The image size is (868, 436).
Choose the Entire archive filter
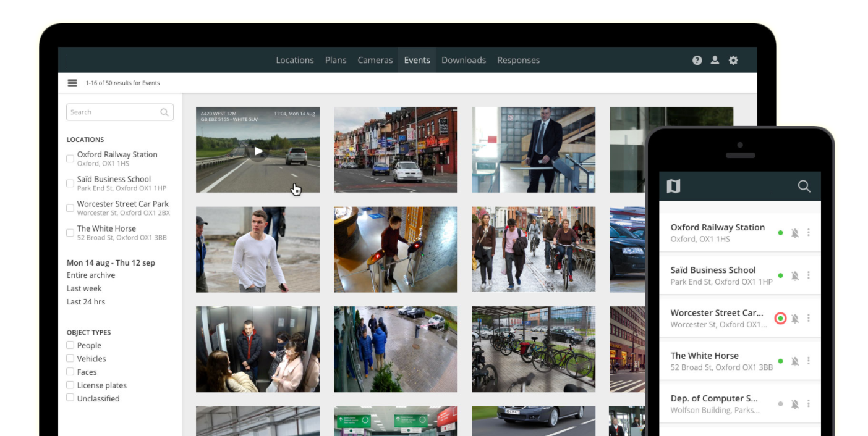[x=91, y=275]
